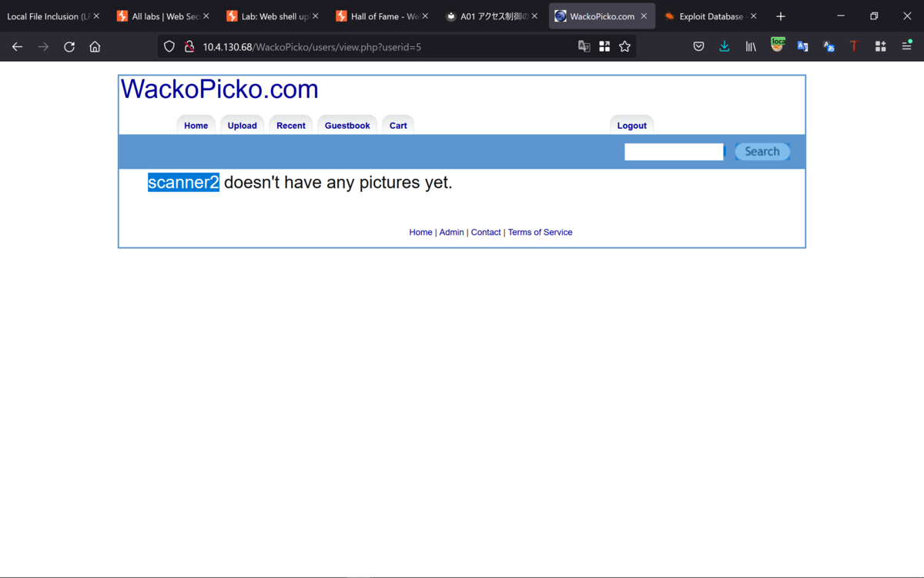Open the downloads panel
The height and width of the screenshot is (578, 924).
pos(725,47)
